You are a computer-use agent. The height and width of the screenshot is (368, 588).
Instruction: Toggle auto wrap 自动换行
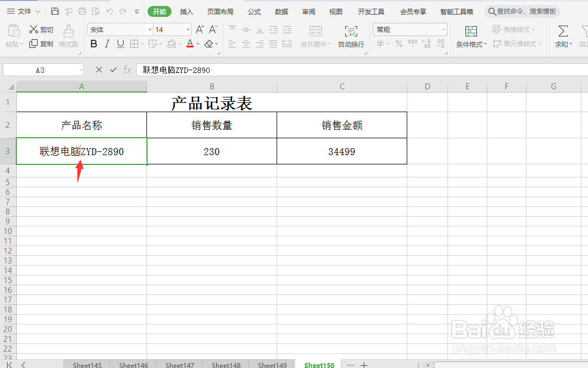[x=351, y=36]
